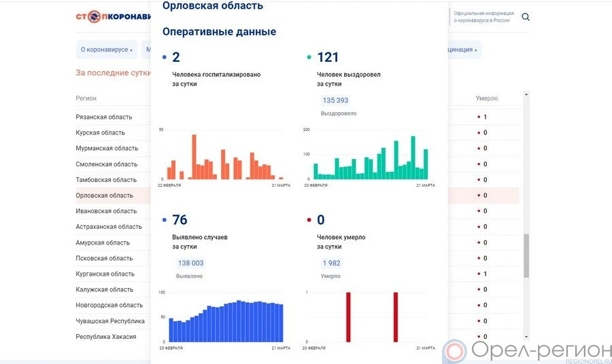Click the scrollbar down arrow
This screenshot has width=612, height=364.
point(526,336)
